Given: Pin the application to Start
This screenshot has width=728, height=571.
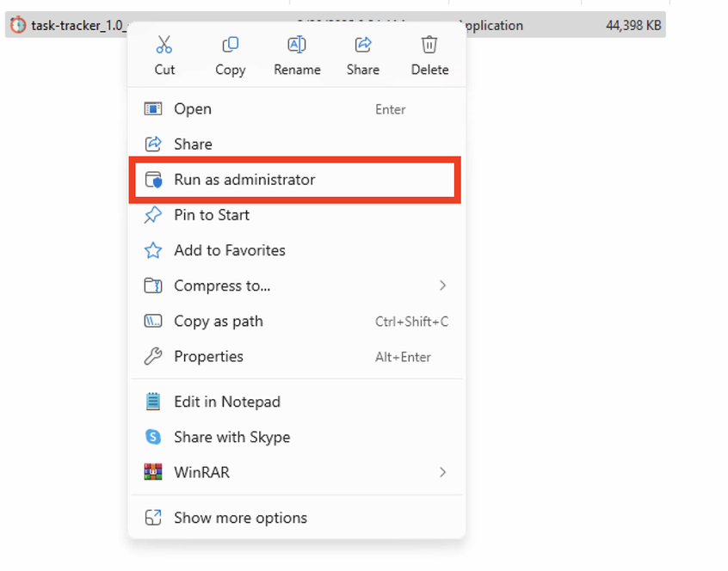Looking at the screenshot, I should [212, 215].
